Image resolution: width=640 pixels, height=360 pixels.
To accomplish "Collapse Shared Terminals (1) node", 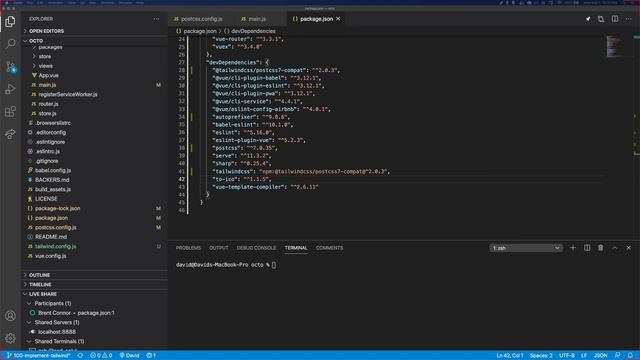I will point(59,341).
